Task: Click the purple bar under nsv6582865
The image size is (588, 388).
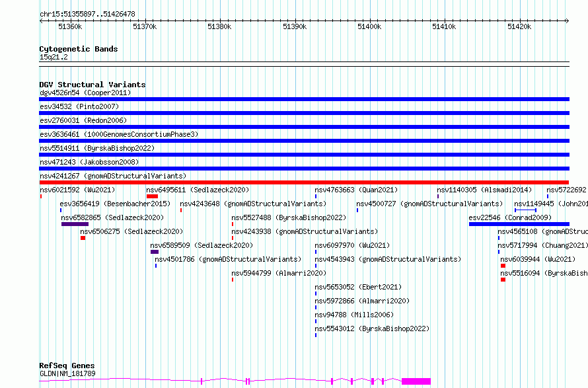Action: pyautogui.click(x=75, y=224)
